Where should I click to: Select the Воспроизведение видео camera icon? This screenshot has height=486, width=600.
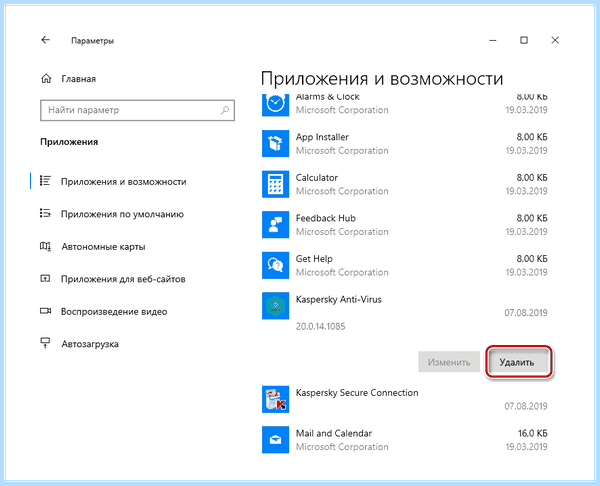point(45,311)
